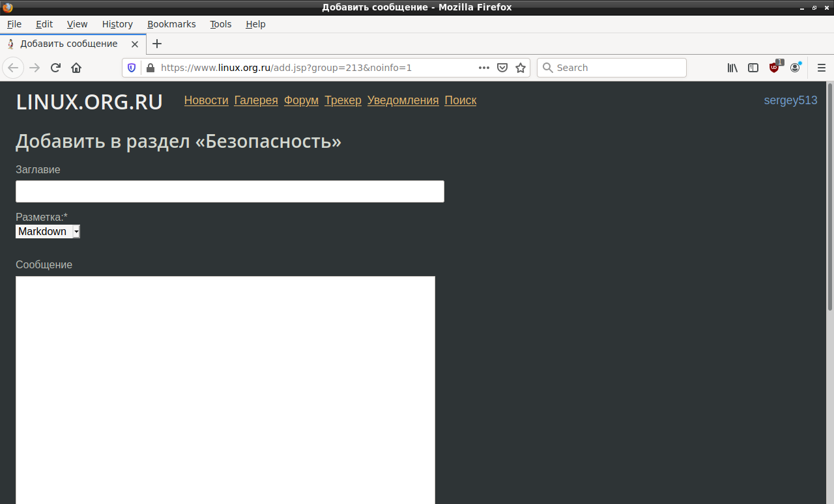Open the Новости link
This screenshot has height=504, width=834.
[x=206, y=100]
